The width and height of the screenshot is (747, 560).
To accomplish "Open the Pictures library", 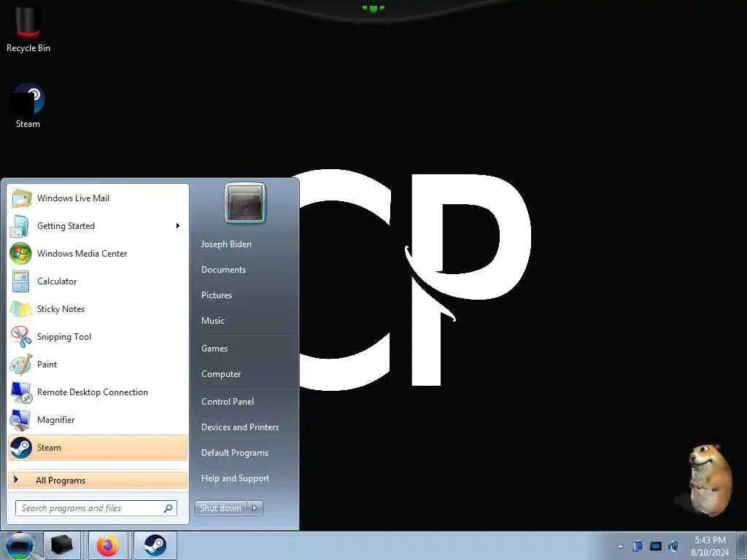I will click(217, 295).
